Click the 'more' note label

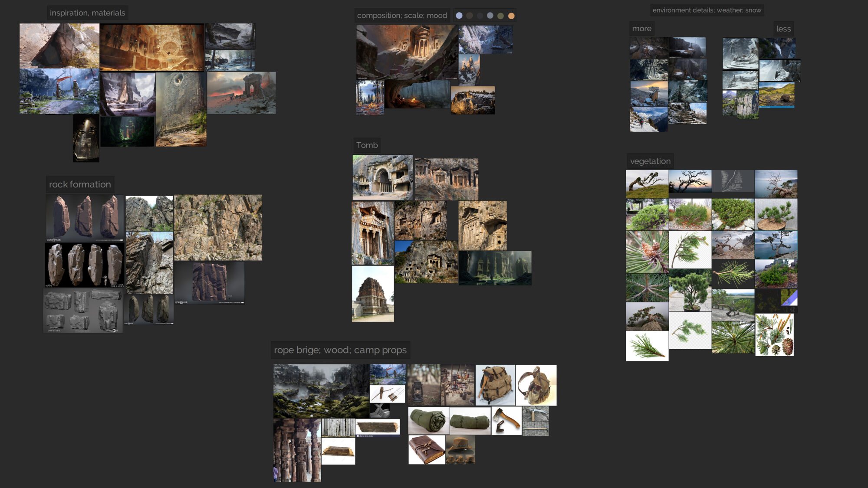pyautogui.click(x=641, y=29)
